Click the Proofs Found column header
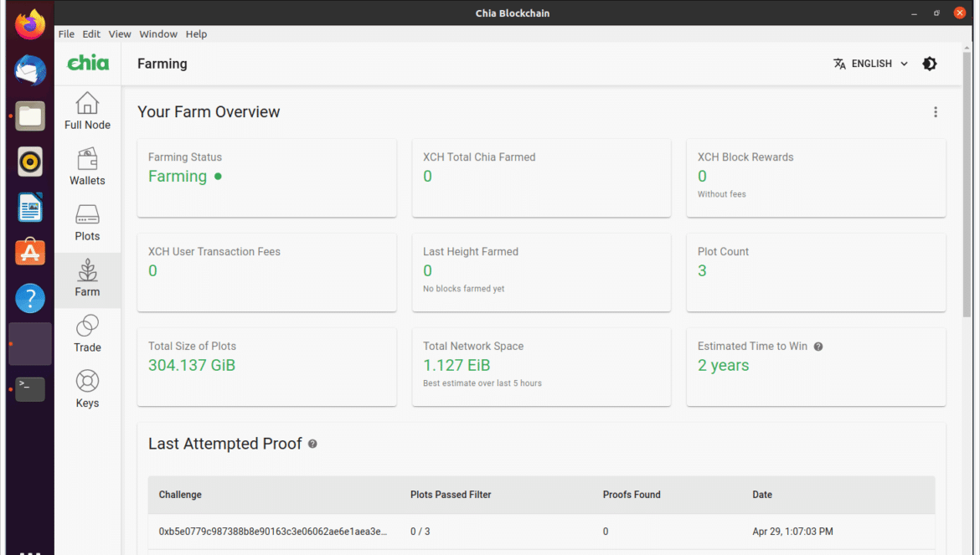The height and width of the screenshot is (555, 980). 632,495
